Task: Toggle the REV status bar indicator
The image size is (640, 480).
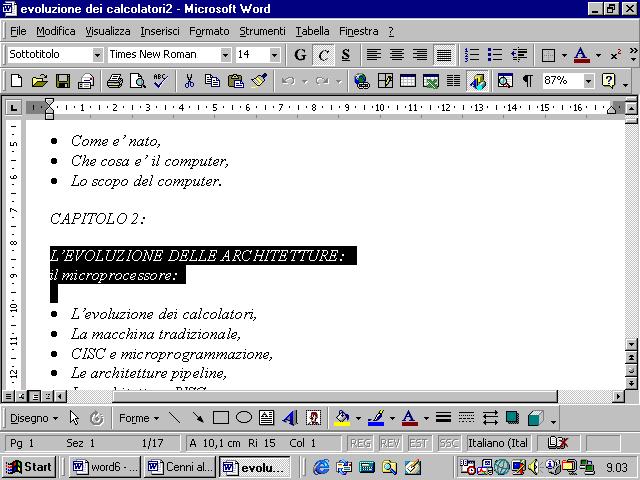Action: (390, 443)
